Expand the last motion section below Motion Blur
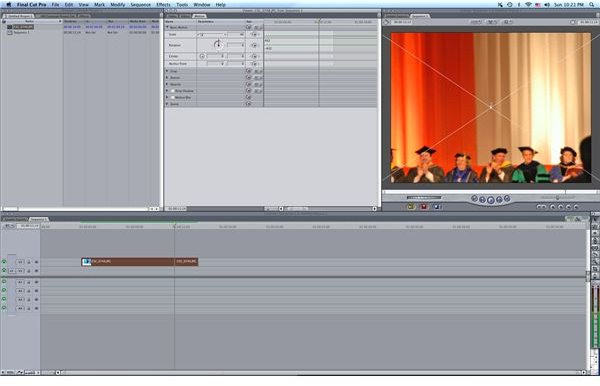This screenshot has width=600, height=386. [167, 104]
